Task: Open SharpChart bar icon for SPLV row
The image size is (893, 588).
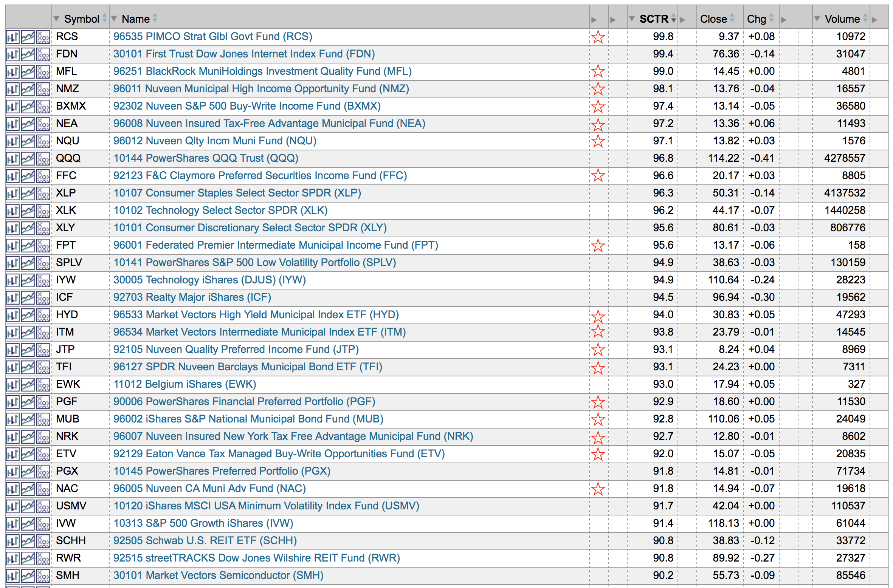Action: click(12, 263)
